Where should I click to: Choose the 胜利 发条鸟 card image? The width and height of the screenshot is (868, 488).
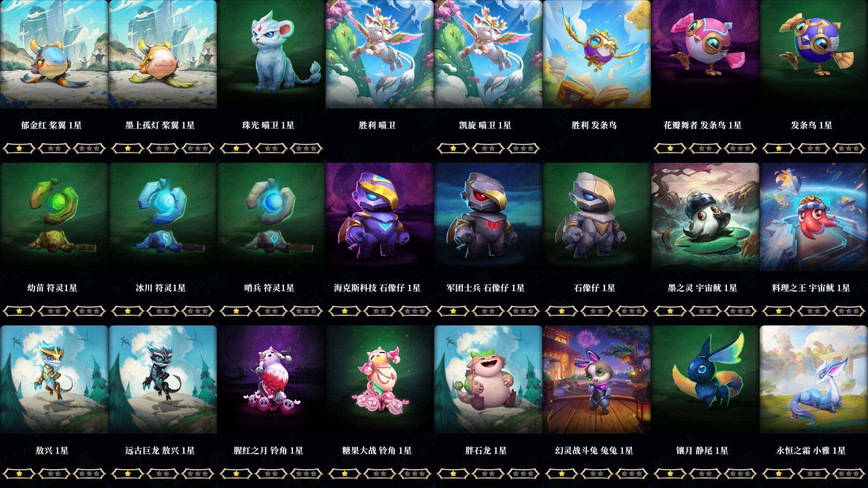[x=597, y=54]
